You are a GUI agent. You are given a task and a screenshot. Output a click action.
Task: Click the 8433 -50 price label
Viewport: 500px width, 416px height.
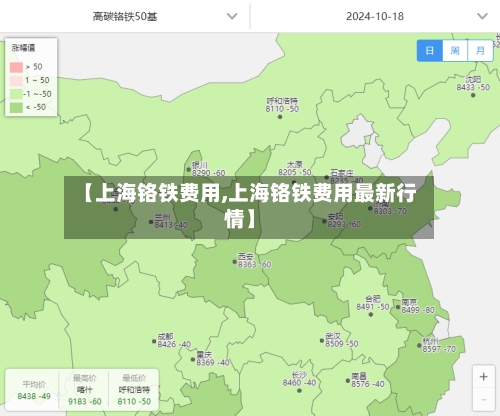pos(473,87)
